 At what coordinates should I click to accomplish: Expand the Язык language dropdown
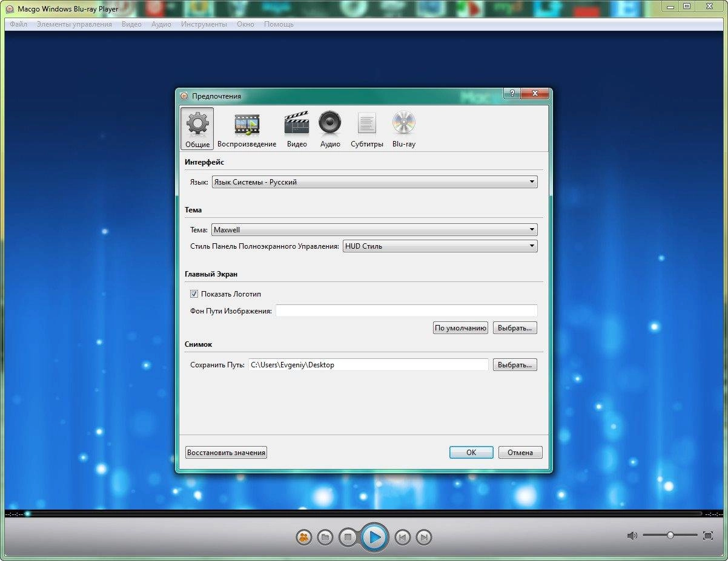click(x=374, y=182)
